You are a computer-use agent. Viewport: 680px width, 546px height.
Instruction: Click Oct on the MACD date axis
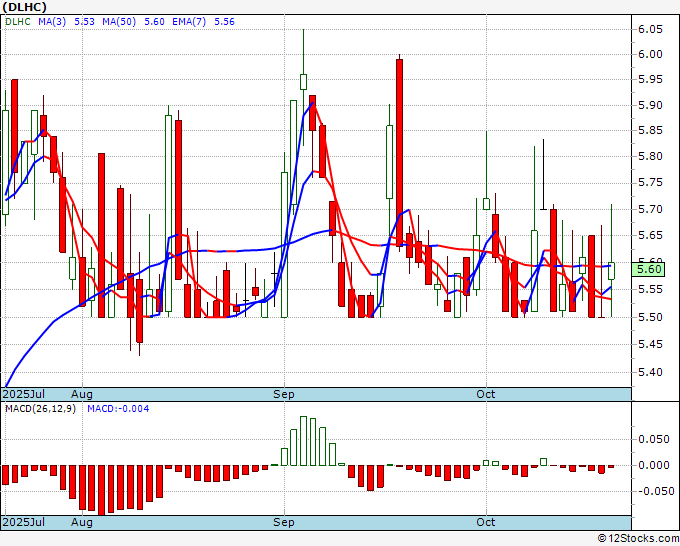click(x=485, y=522)
